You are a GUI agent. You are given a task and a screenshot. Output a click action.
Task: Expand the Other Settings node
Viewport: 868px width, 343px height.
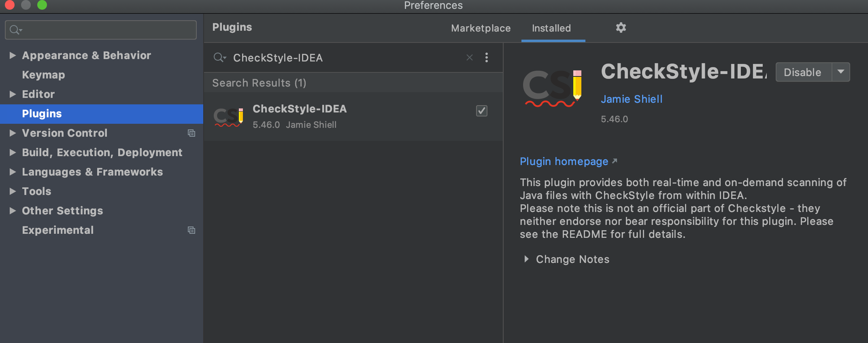pos(13,211)
